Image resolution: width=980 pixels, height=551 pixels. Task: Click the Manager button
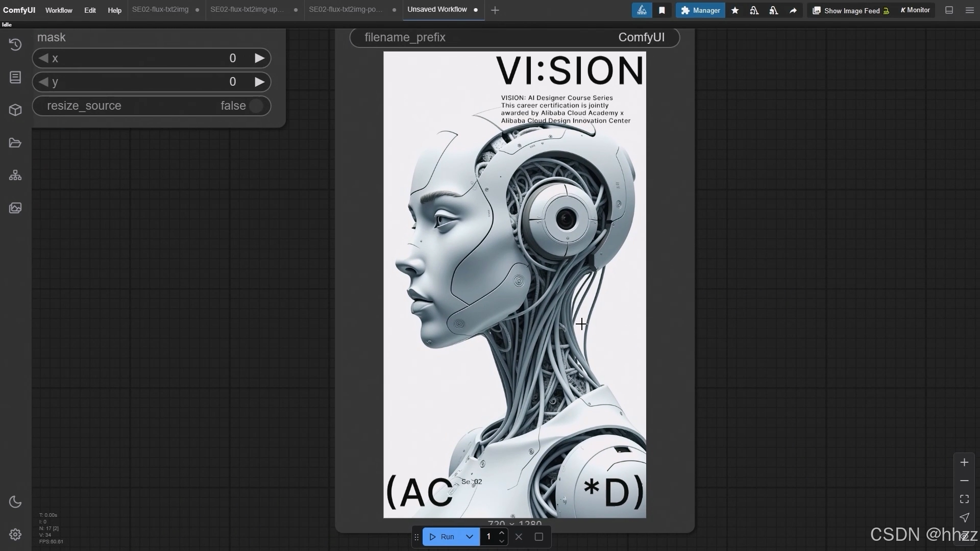pyautogui.click(x=700, y=10)
